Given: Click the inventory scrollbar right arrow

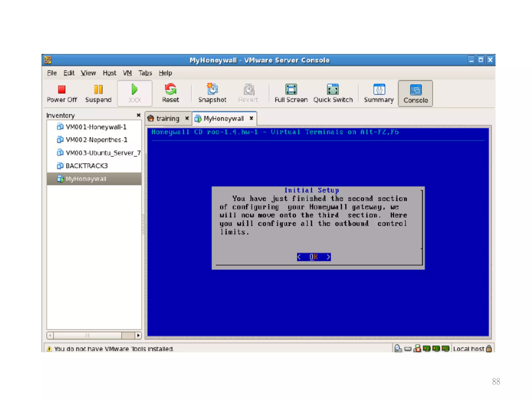Looking at the screenshot, I should (x=138, y=335).
